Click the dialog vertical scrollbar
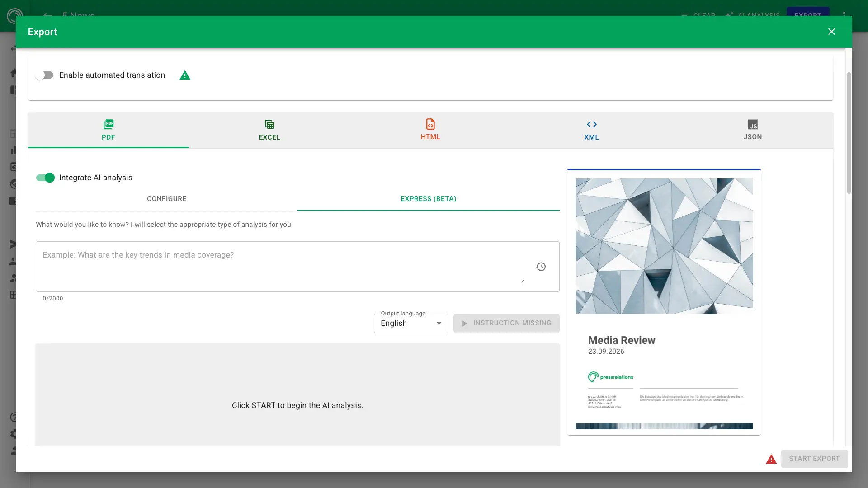 coord(849,133)
